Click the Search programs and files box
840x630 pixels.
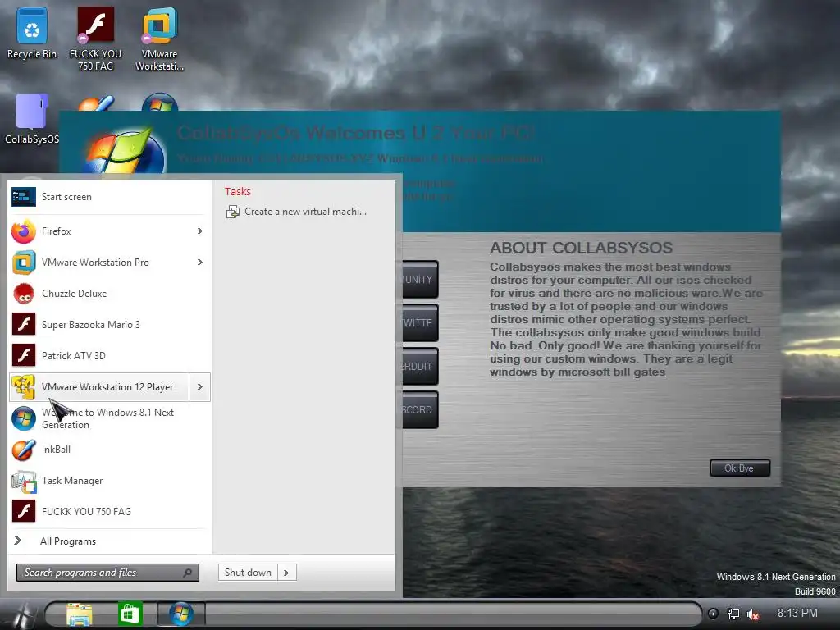point(107,573)
